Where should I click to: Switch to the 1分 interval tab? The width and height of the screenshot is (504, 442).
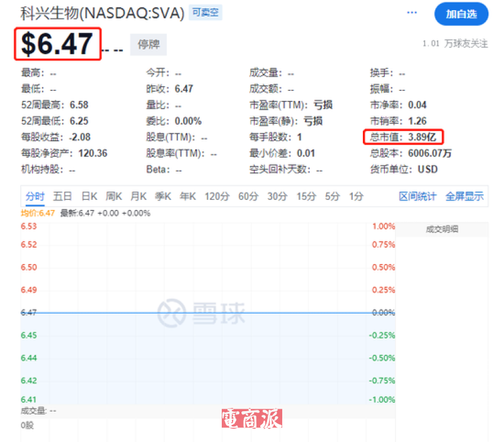pyautogui.click(x=356, y=196)
